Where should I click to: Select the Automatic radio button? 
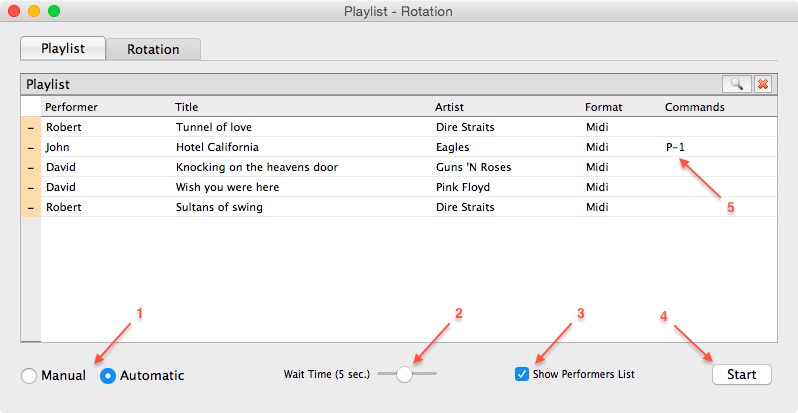108,376
